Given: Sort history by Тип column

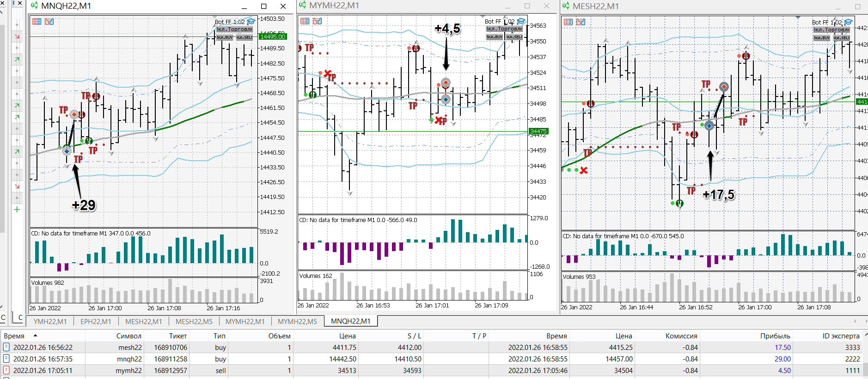Looking at the screenshot, I should [220, 336].
